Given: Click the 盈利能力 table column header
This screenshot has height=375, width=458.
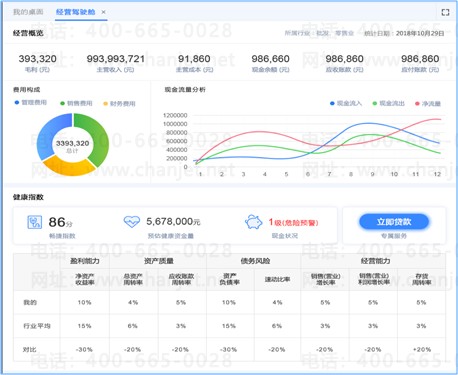Looking at the screenshot, I should pyautogui.click(x=85, y=261).
